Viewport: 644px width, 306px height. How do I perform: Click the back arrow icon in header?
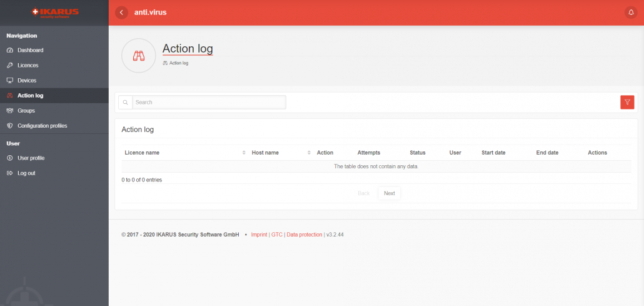pyautogui.click(x=121, y=13)
